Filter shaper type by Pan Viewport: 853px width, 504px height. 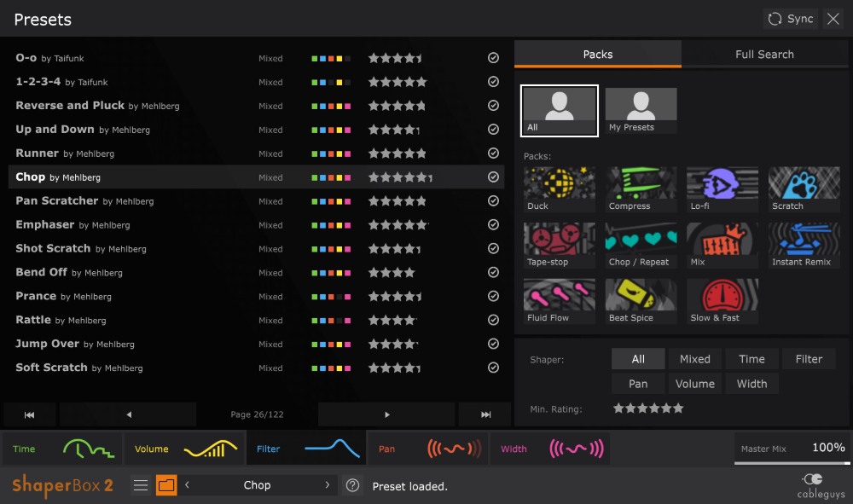coord(638,383)
